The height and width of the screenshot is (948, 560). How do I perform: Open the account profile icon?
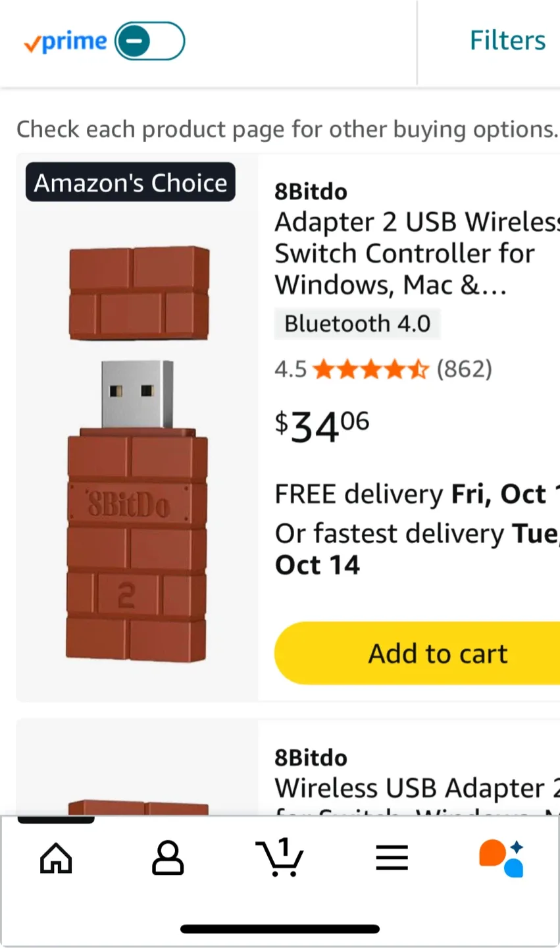pyautogui.click(x=168, y=858)
